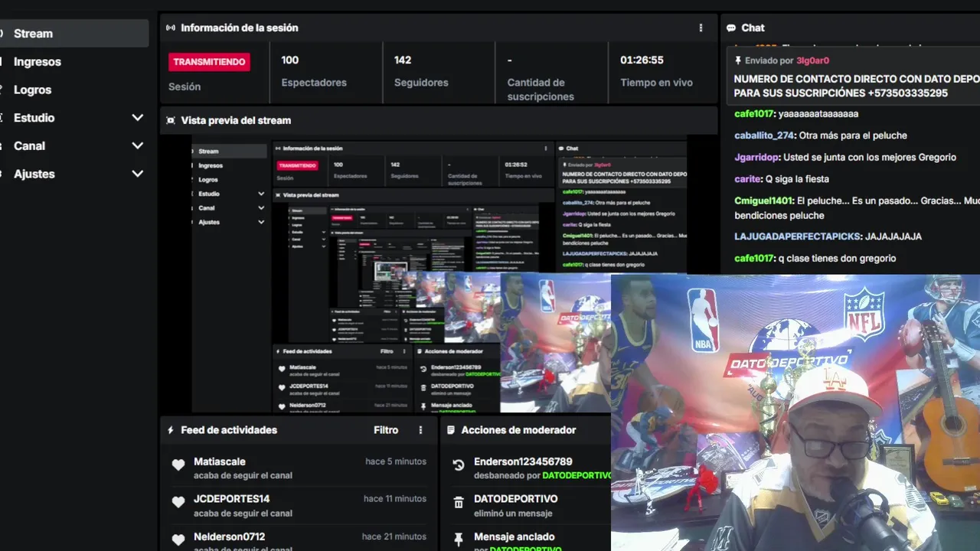The height and width of the screenshot is (551, 980).
Task: Open chat user LAJUGADAPERFECTAPICKS profile
Action: [798, 236]
